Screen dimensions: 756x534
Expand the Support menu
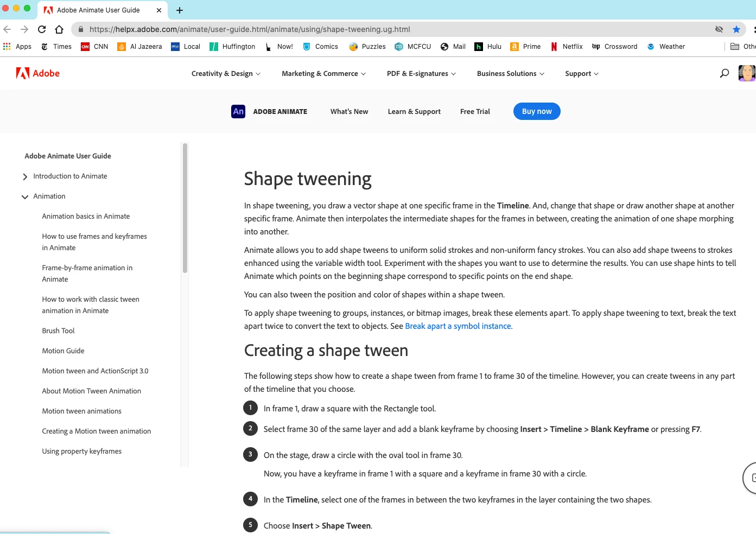[x=582, y=74]
